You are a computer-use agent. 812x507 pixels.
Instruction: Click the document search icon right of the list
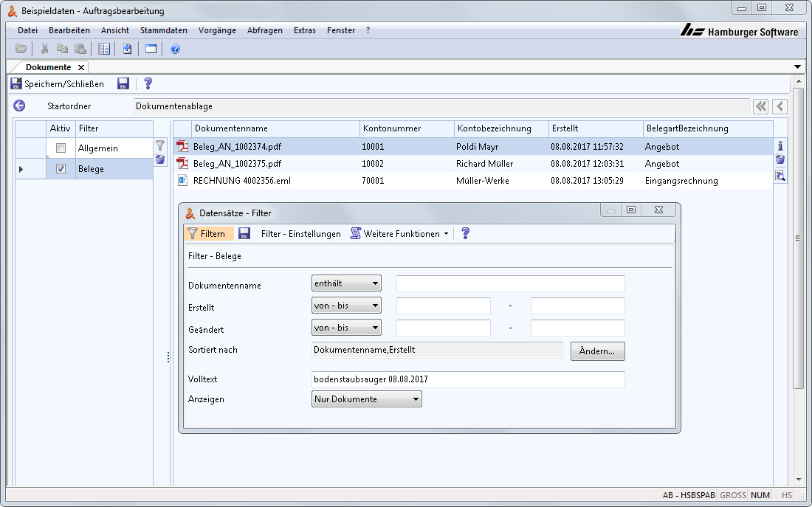[780, 176]
